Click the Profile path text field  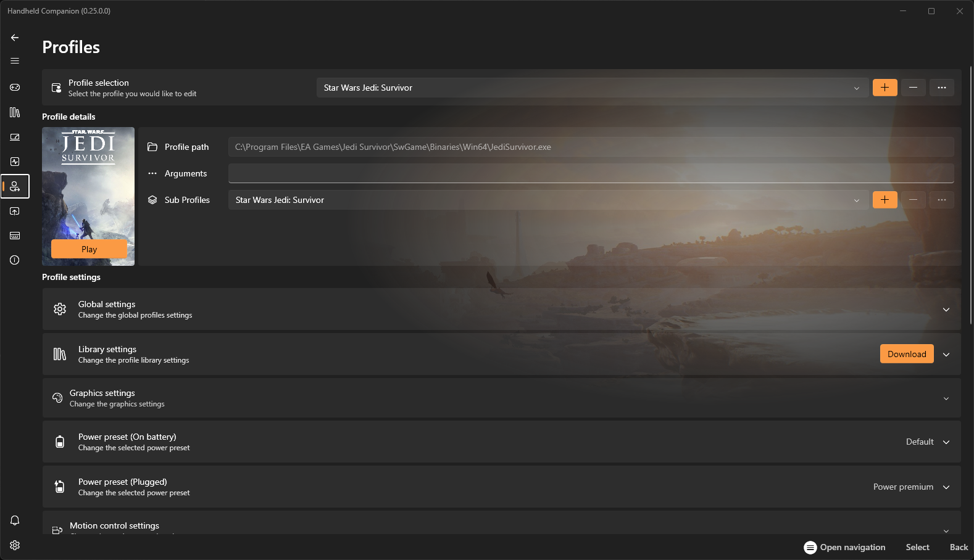(x=591, y=147)
